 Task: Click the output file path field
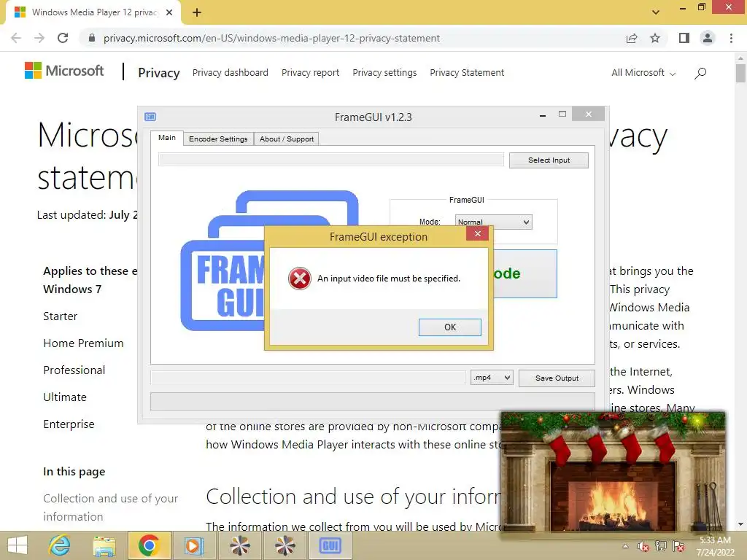(x=309, y=378)
